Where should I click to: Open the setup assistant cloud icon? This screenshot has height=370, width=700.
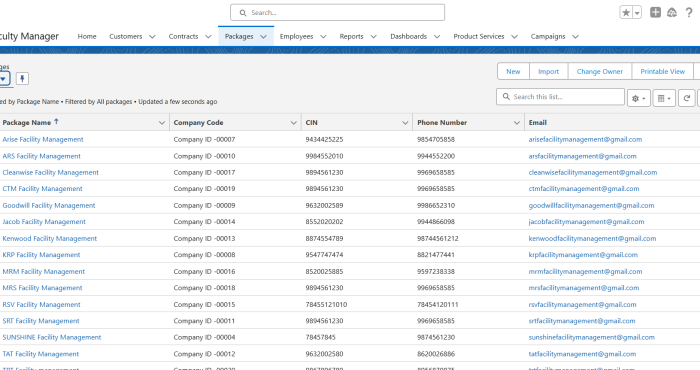click(x=672, y=12)
